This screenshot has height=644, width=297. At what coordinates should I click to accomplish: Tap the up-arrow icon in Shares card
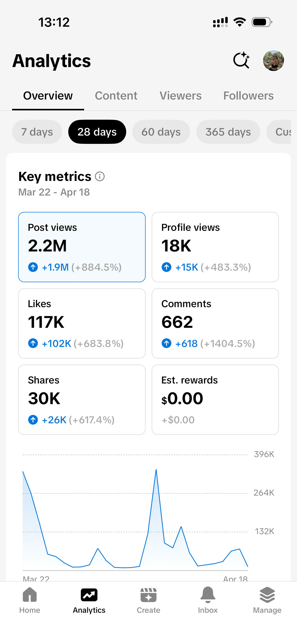point(33,420)
